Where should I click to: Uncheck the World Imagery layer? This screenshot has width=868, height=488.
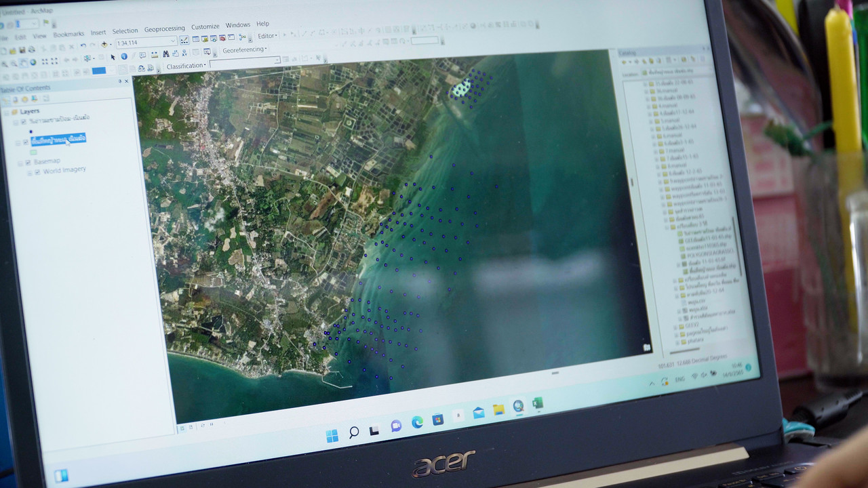coord(37,172)
